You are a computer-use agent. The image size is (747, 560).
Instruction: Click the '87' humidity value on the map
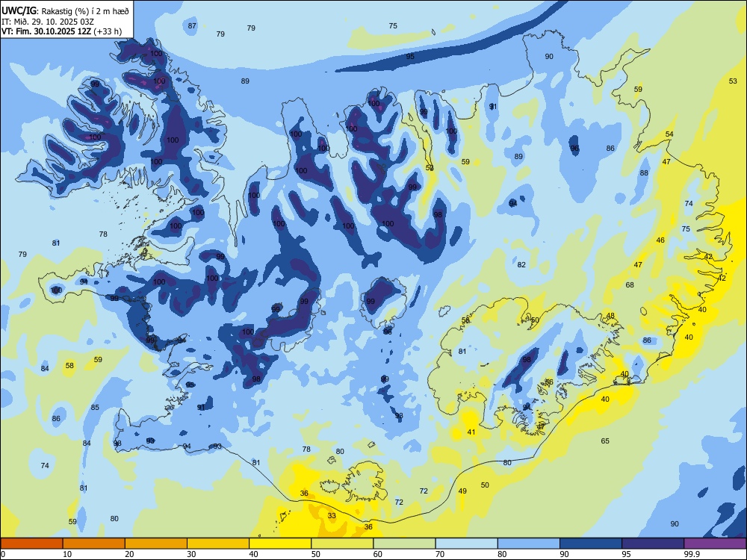click(192, 25)
